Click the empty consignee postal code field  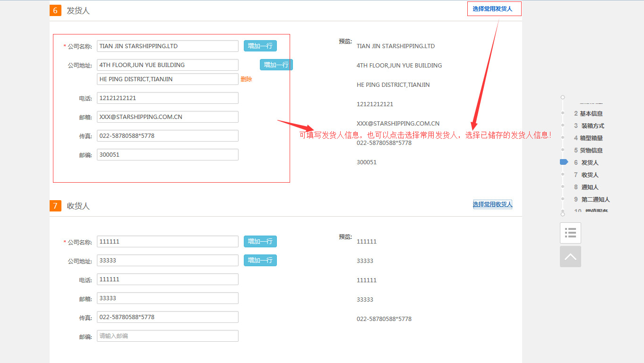(x=167, y=336)
